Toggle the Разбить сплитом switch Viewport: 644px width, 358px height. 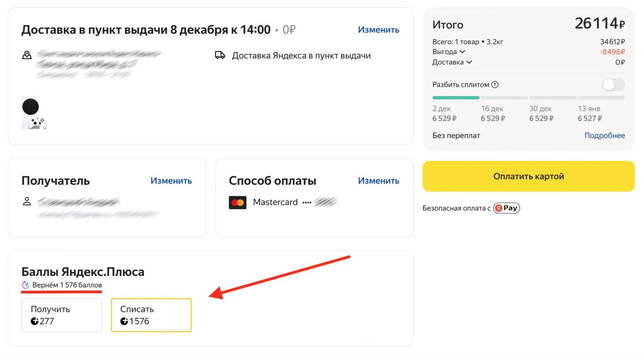(x=613, y=85)
